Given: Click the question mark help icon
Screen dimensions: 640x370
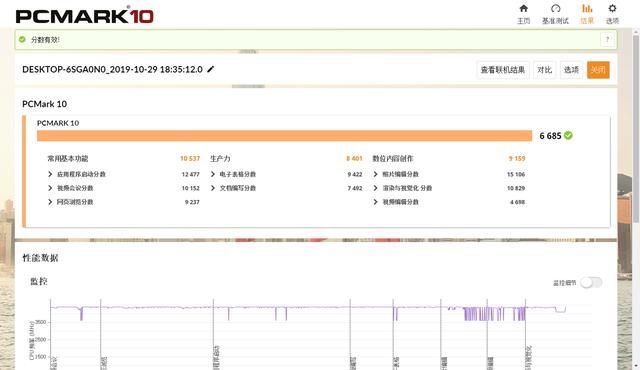Looking at the screenshot, I should tap(607, 40).
